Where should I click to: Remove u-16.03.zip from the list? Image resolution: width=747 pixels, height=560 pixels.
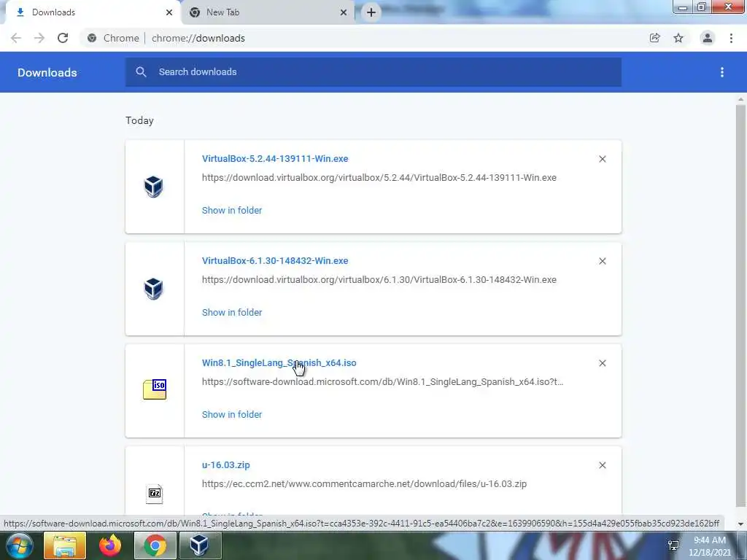[x=602, y=465]
